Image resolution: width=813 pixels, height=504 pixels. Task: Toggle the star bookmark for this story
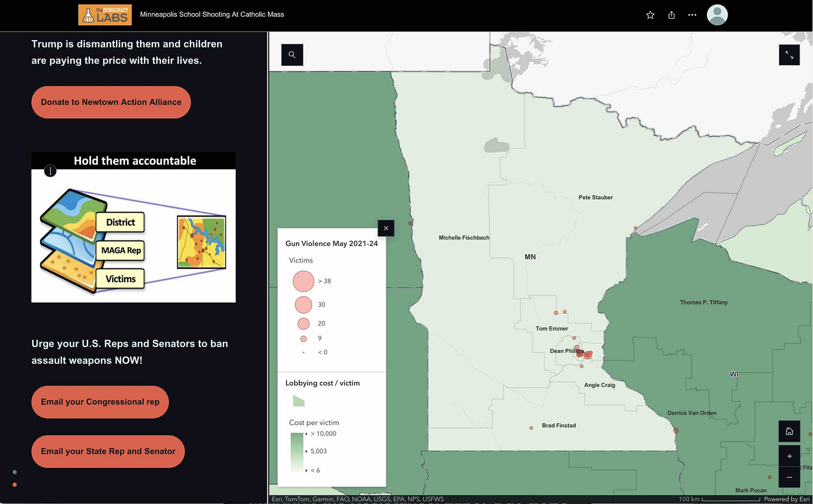click(x=650, y=15)
